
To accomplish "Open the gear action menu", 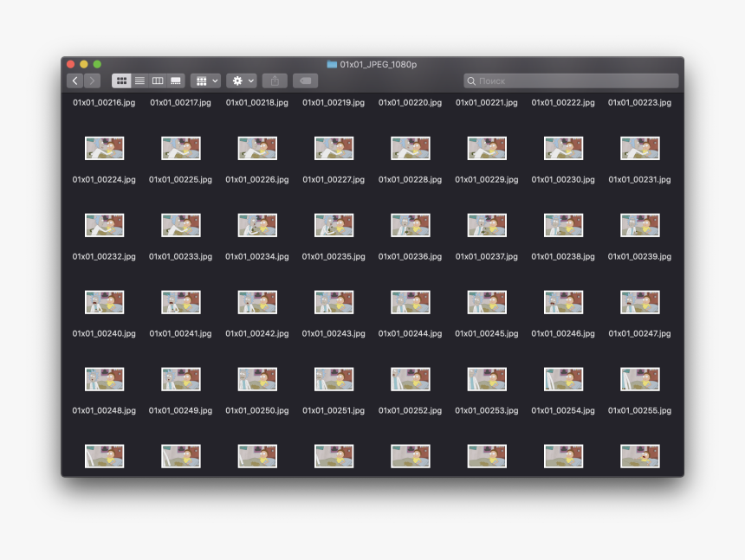I will click(x=239, y=80).
